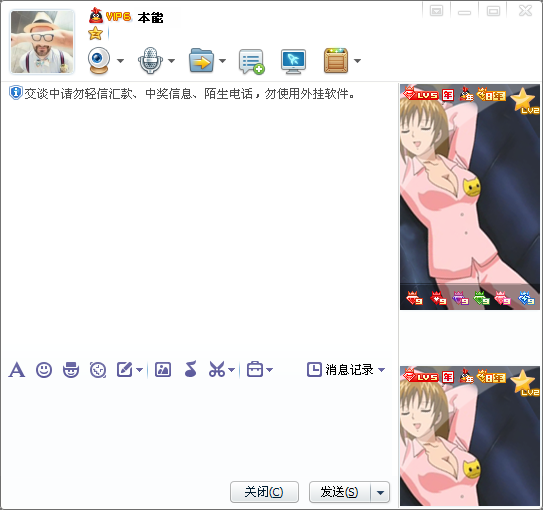Open window settings icon in title bar
Screen dimensions: 543x510
coord(436,11)
